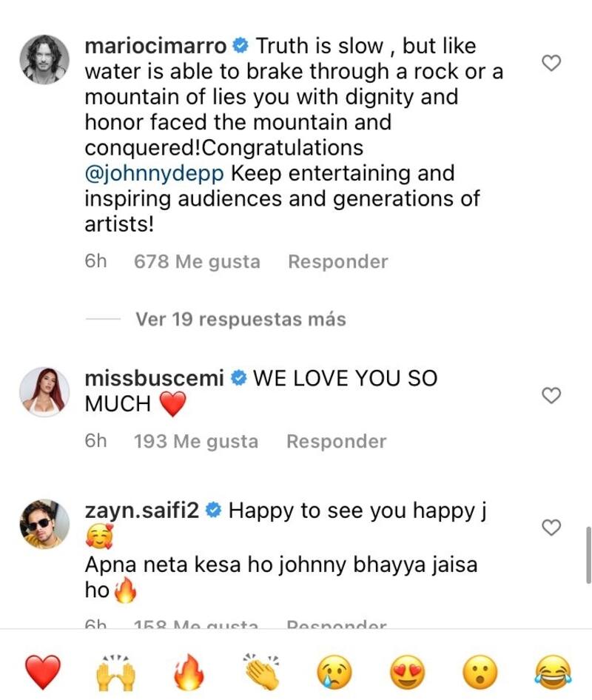Image resolution: width=592 pixels, height=700 pixels.
Task: Expand 'Ver 19 respuestas más' replies
Action: pyautogui.click(x=240, y=319)
